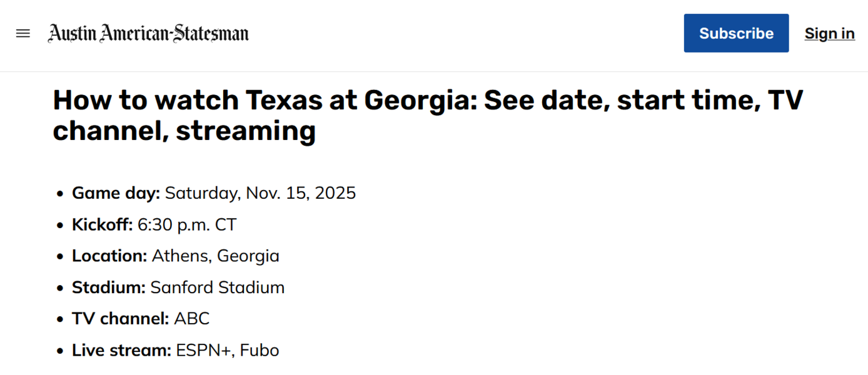Open the Sign in link
The height and width of the screenshot is (375, 868).
click(x=829, y=33)
